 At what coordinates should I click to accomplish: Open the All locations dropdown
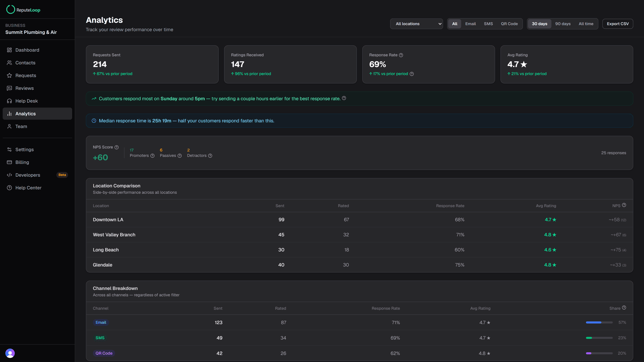(416, 24)
